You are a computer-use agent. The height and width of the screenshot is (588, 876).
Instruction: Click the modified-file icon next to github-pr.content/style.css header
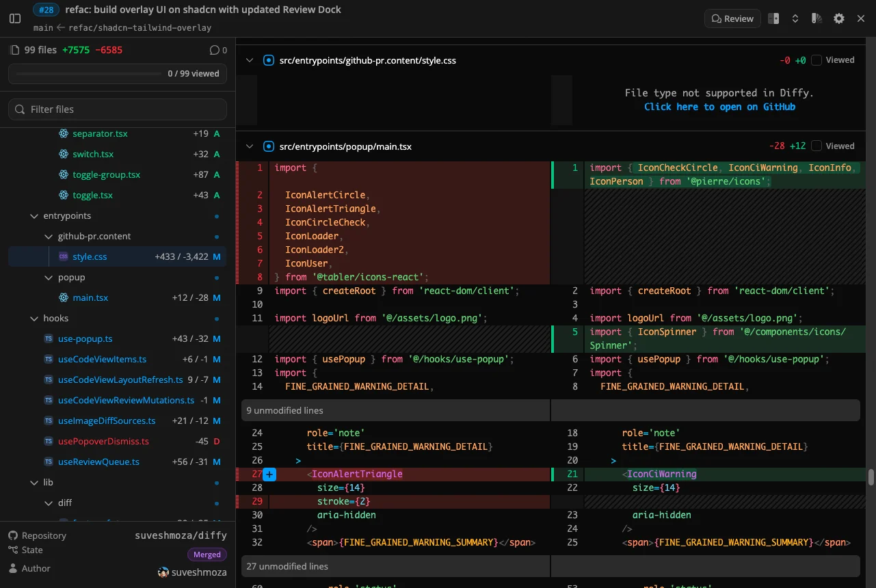(x=269, y=60)
